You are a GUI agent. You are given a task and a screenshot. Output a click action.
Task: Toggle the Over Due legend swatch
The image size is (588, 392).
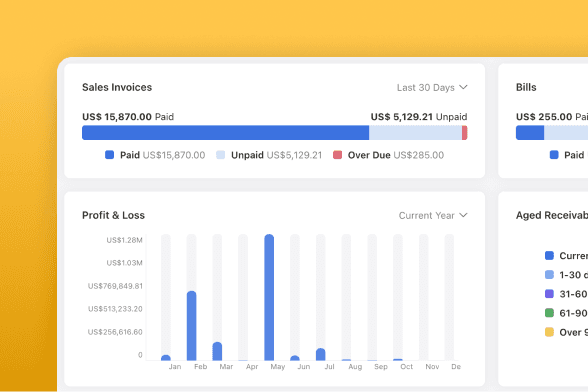pyautogui.click(x=338, y=155)
